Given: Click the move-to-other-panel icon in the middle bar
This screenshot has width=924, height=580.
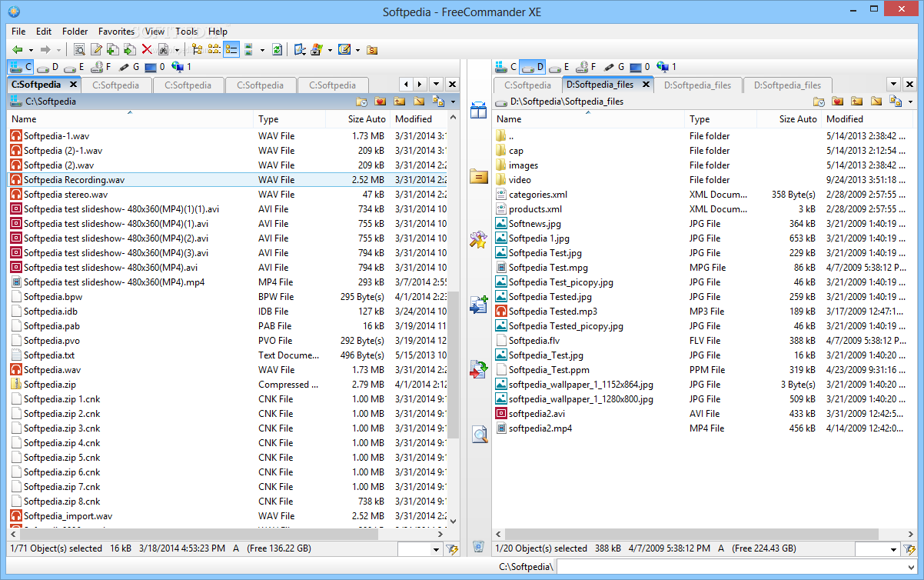Looking at the screenshot, I should point(479,369).
